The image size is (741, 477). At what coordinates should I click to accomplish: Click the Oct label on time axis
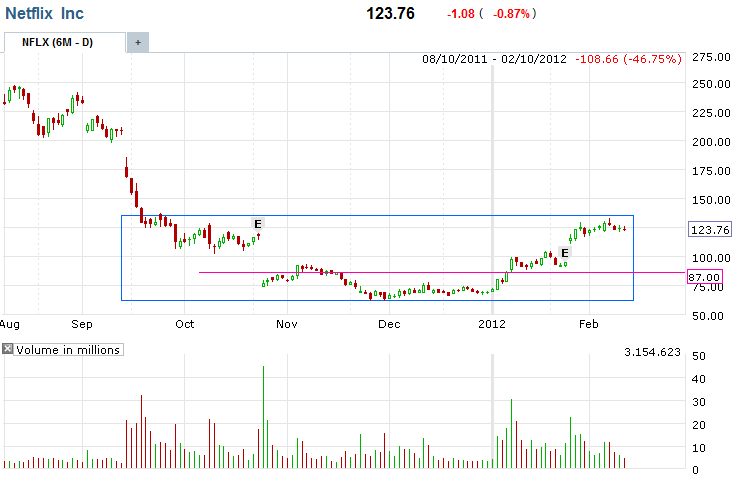[184, 324]
